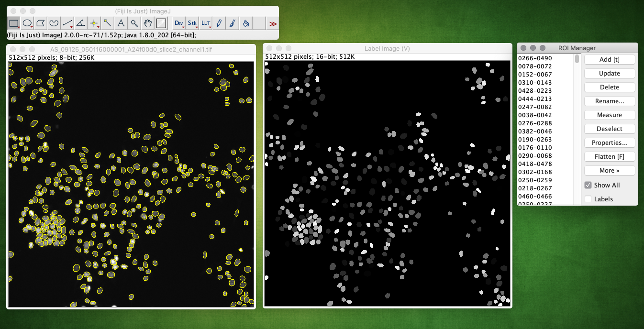
Task: Select the Freehand selection tool
Action: pyautogui.click(x=55, y=22)
